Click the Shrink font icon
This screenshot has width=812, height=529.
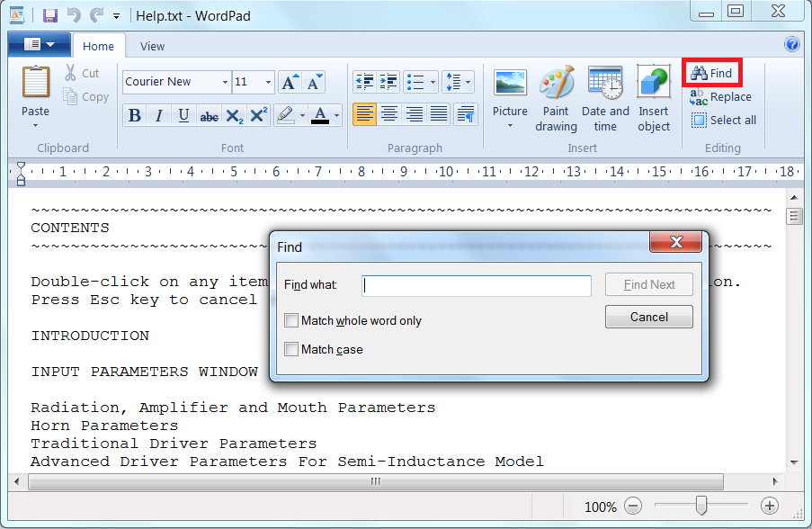314,82
